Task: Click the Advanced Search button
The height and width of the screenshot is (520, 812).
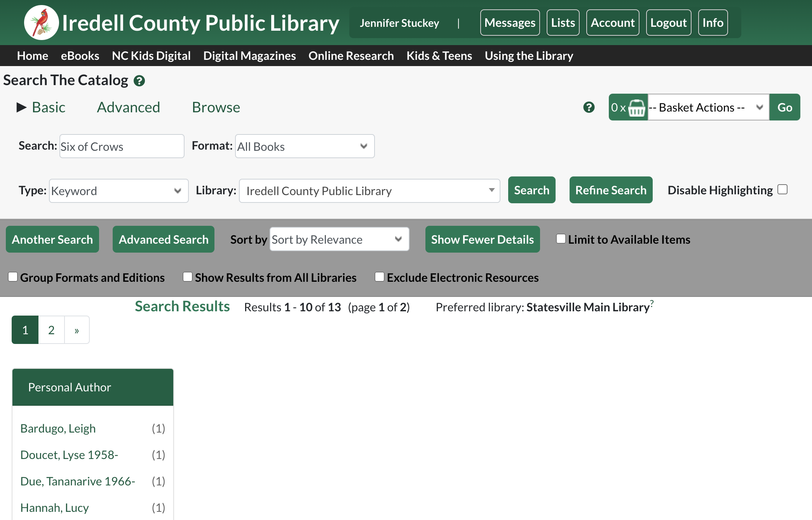Action: (164, 239)
